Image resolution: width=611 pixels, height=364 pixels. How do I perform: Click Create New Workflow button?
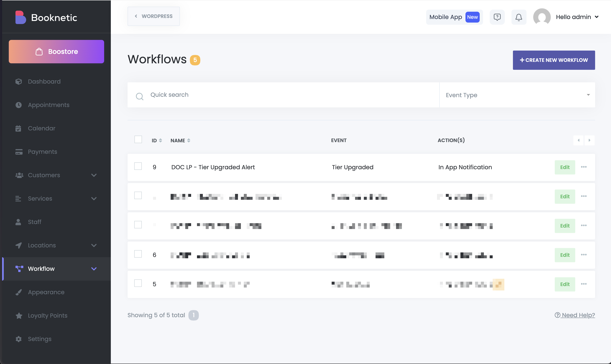click(553, 60)
